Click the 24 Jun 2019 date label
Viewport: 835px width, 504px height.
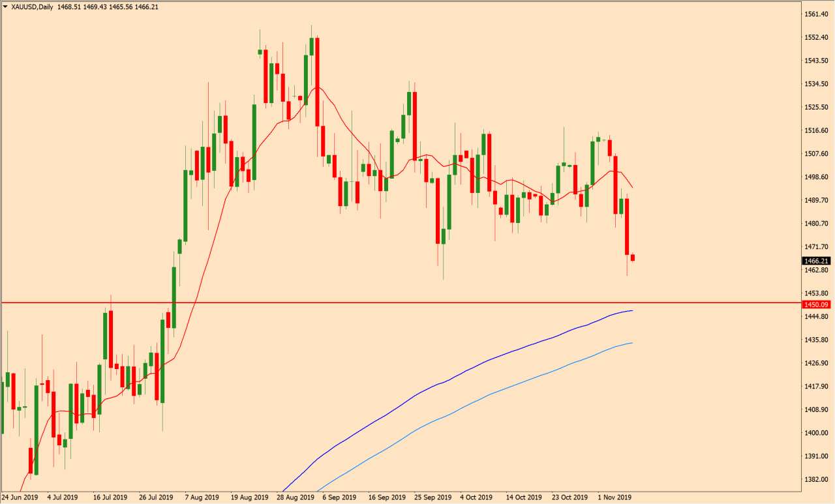20,497
